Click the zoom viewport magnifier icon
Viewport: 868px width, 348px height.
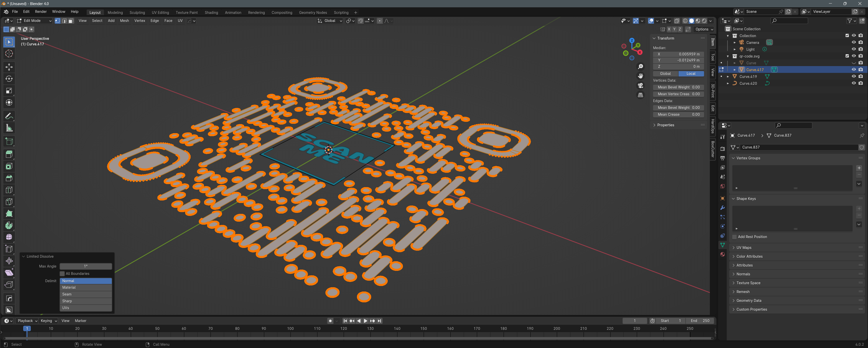pyautogui.click(x=640, y=67)
